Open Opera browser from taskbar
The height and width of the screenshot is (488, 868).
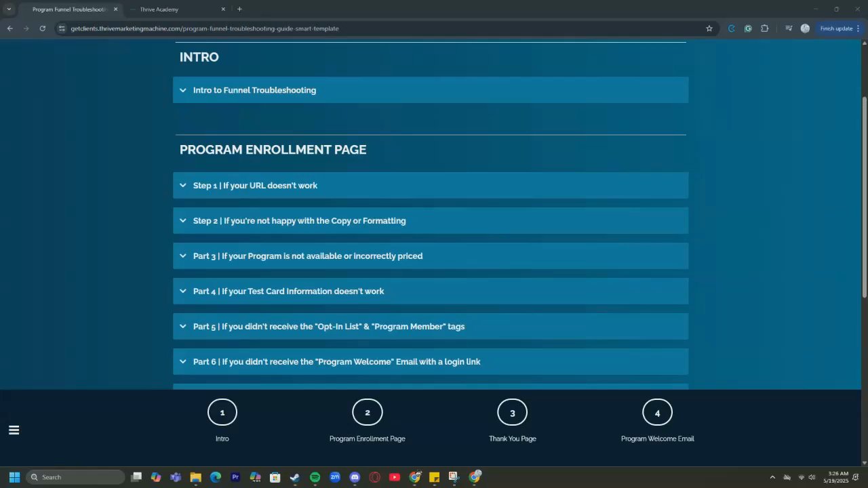click(374, 477)
